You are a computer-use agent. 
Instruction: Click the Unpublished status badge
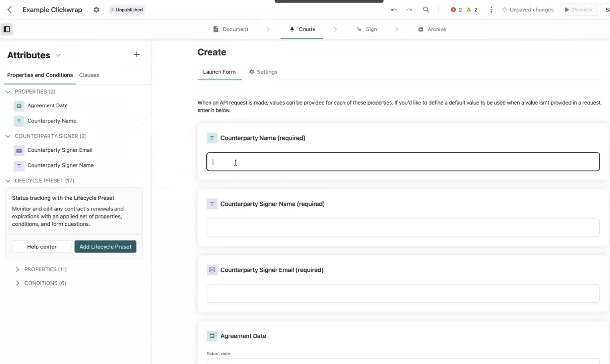point(127,10)
